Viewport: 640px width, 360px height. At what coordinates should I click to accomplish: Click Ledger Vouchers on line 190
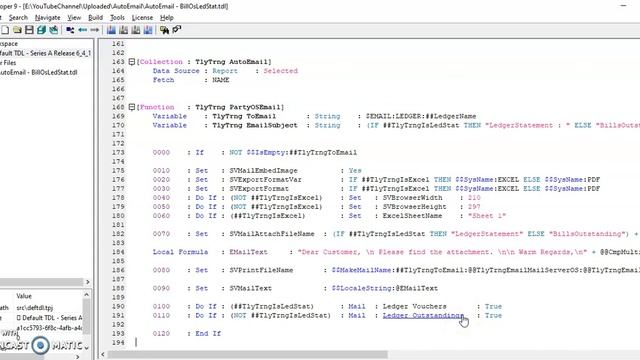[x=414, y=307]
